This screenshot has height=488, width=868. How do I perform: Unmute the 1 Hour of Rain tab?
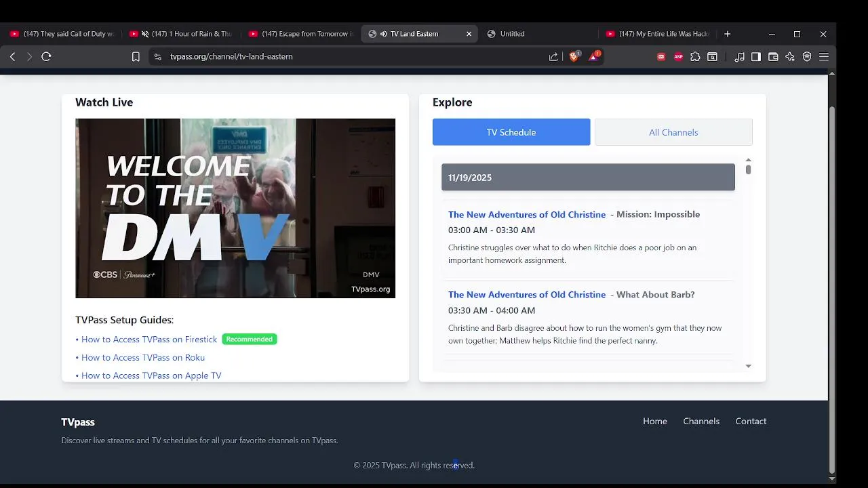(145, 34)
